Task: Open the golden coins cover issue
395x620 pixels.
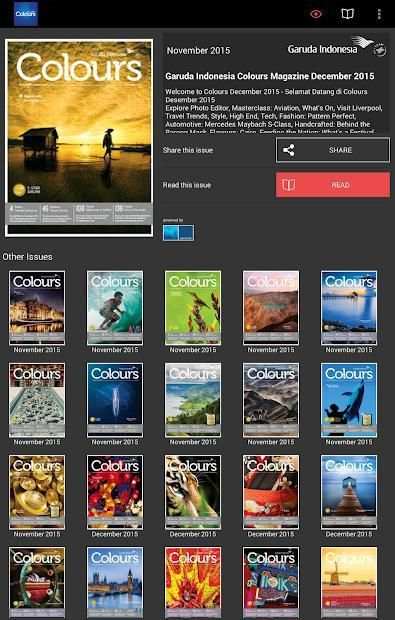Action: pos(37,492)
